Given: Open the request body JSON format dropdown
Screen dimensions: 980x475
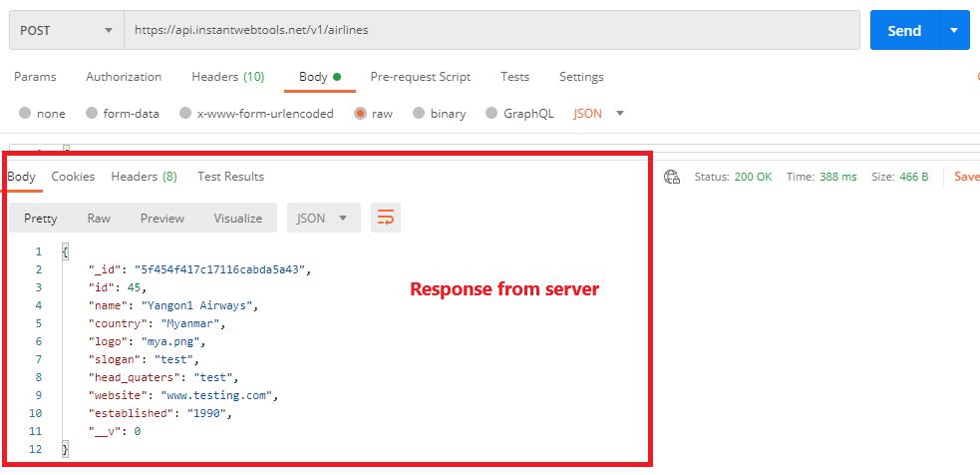Looking at the screenshot, I should [599, 114].
